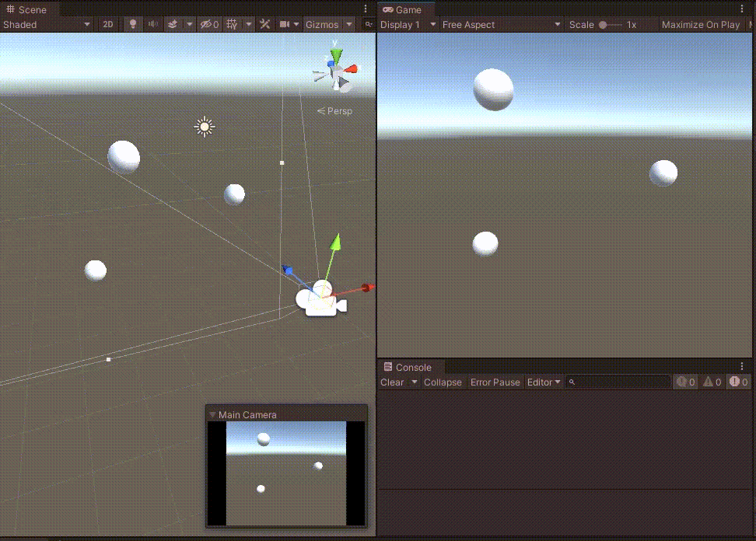The width and height of the screenshot is (756, 541).
Task: Toggle Gizmos button in Scene view
Action: pyautogui.click(x=321, y=25)
